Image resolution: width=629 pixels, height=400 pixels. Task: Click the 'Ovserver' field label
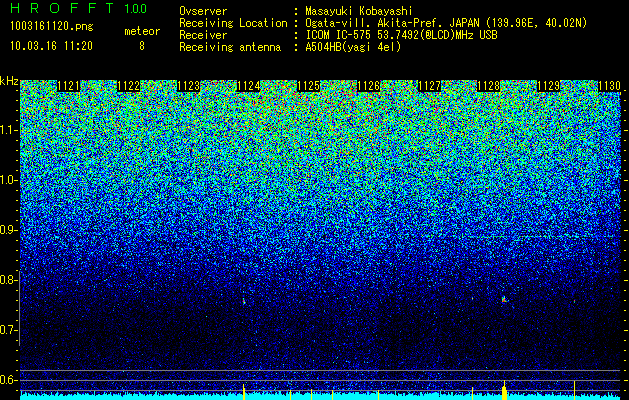pyautogui.click(x=203, y=11)
